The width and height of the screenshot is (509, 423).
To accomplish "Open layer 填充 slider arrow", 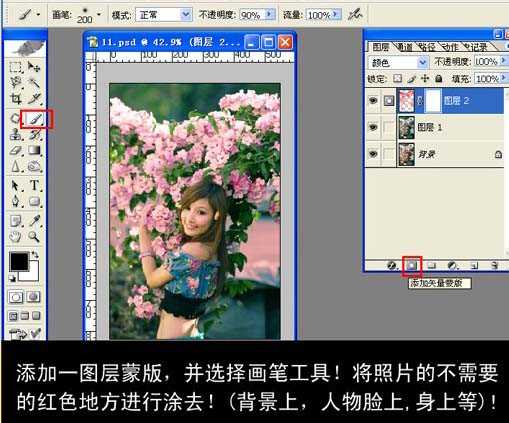I will point(504,79).
